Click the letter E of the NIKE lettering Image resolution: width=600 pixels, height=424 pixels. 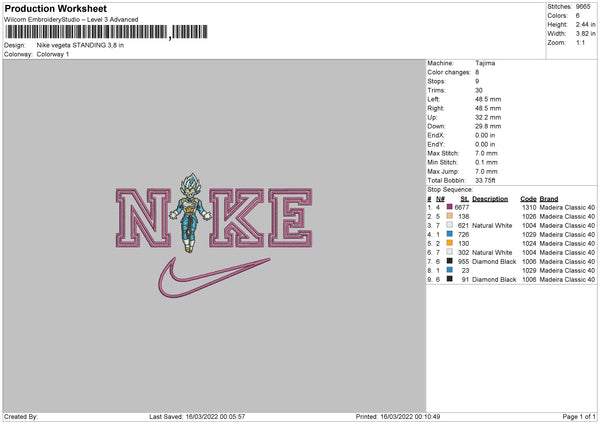click(x=290, y=218)
